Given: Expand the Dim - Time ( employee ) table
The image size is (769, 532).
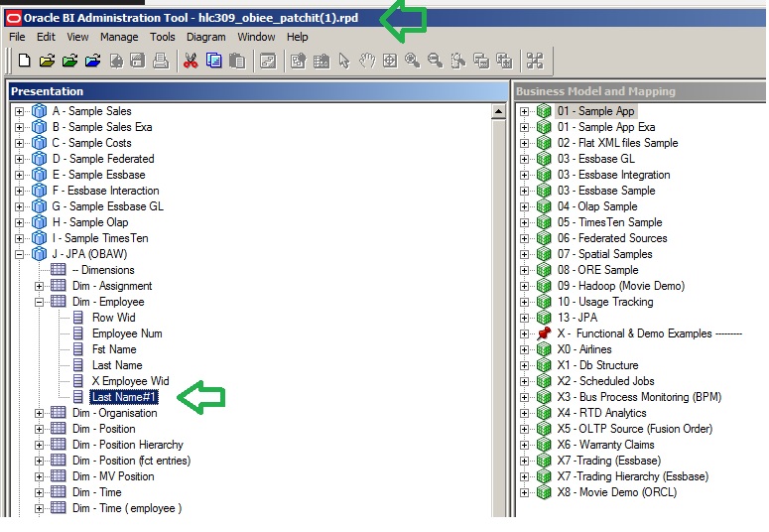Looking at the screenshot, I should click(x=39, y=508).
